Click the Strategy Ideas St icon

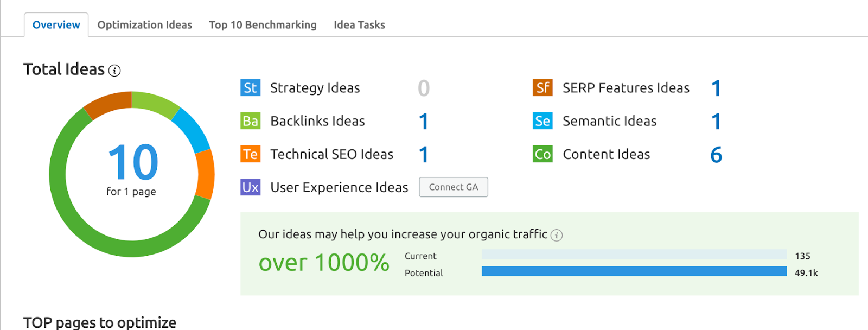point(250,88)
